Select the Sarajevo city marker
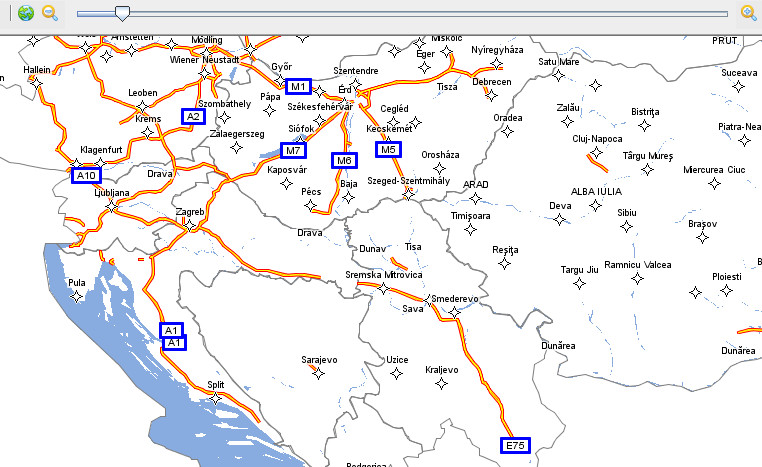The image size is (762, 467). [x=318, y=372]
